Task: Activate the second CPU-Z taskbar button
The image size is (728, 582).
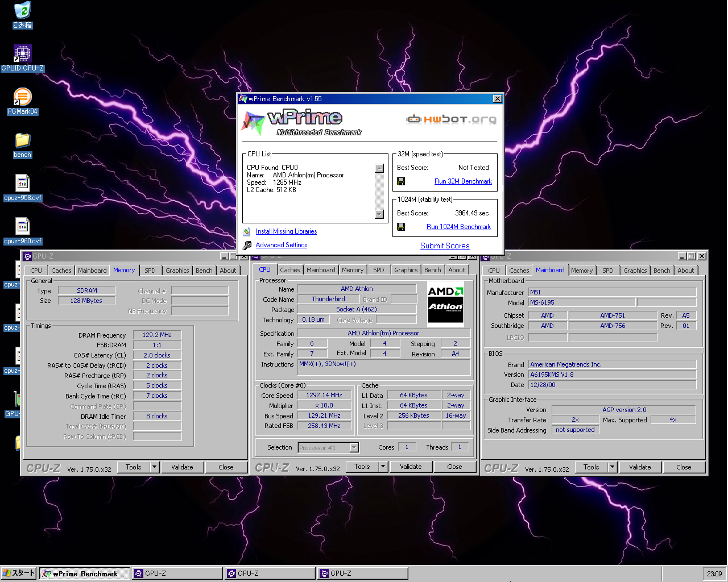Action: 270,573
